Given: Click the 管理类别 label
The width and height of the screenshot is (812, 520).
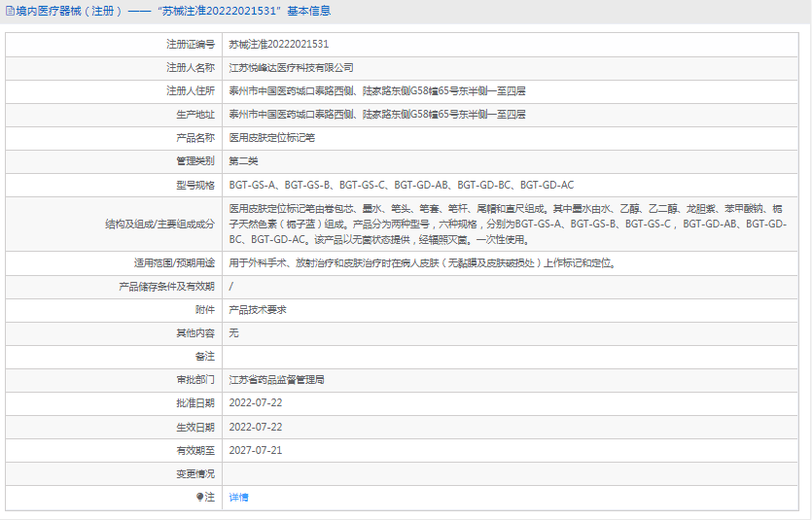Looking at the screenshot, I should 195,161.
